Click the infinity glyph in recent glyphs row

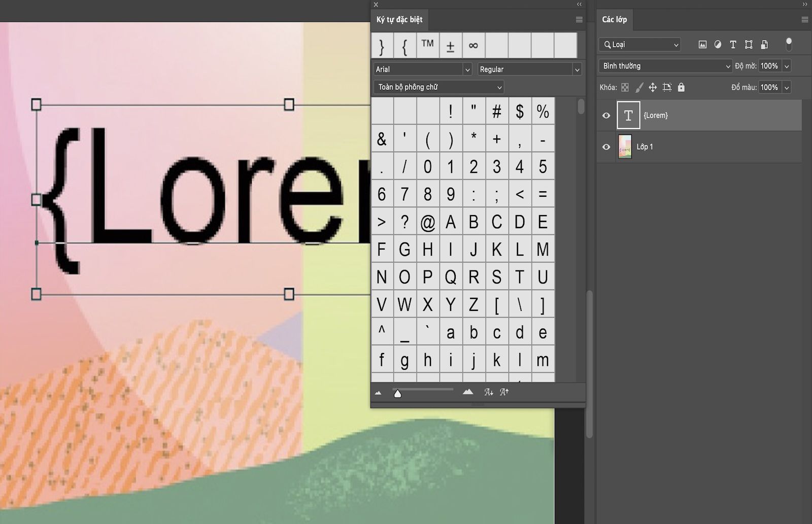tap(473, 45)
